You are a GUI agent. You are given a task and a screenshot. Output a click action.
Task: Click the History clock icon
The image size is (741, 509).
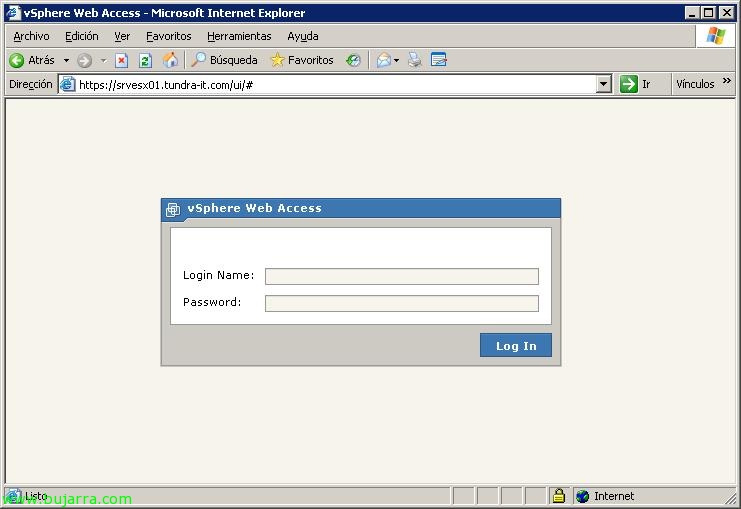click(353, 60)
